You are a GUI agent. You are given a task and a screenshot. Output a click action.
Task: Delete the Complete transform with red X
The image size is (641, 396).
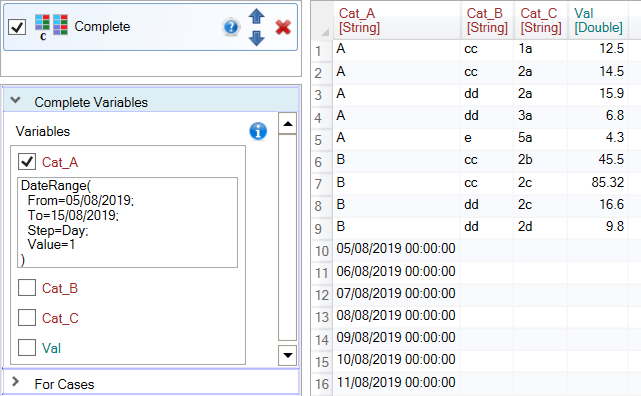coord(283,27)
